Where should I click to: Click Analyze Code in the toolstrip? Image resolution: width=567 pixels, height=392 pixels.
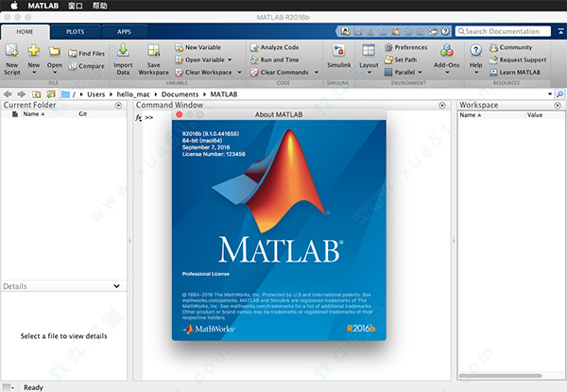274,47
